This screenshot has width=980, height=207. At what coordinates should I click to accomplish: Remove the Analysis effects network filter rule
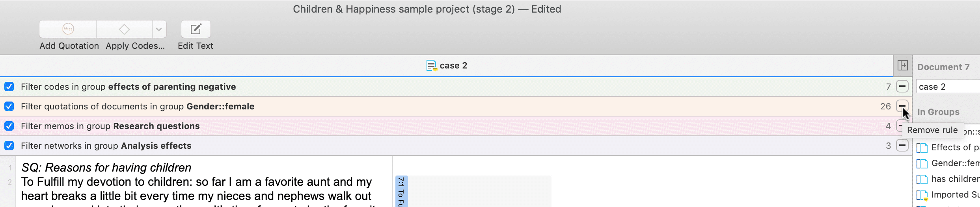click(902, 145)
